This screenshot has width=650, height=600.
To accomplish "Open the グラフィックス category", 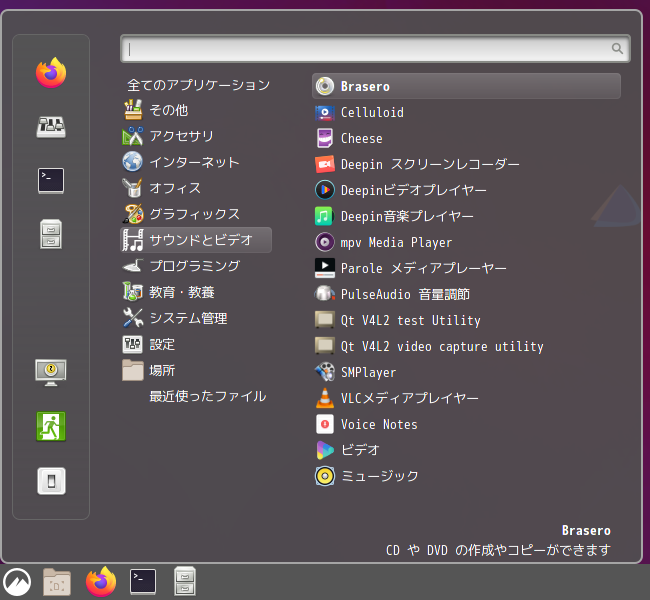I will 196,214.
